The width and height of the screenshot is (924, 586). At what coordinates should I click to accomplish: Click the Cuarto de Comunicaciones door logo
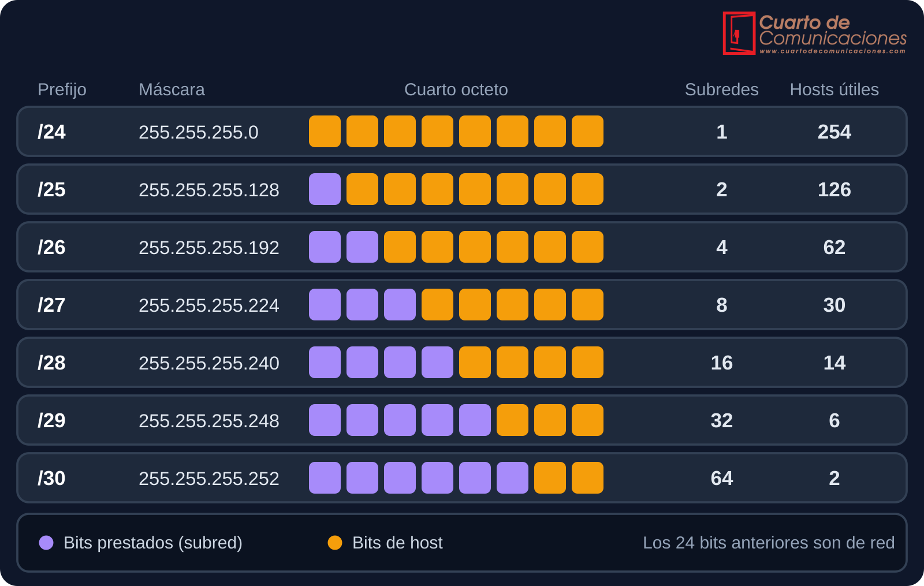739,33
